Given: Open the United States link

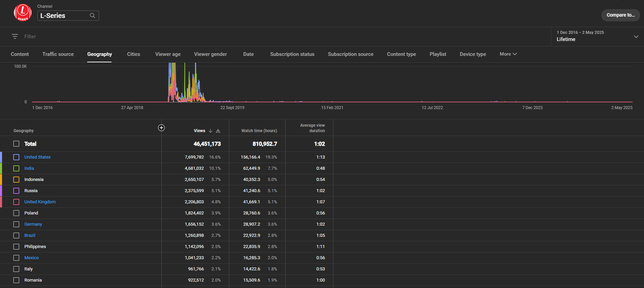Looking at the screenshot, I should pos(37,157).
